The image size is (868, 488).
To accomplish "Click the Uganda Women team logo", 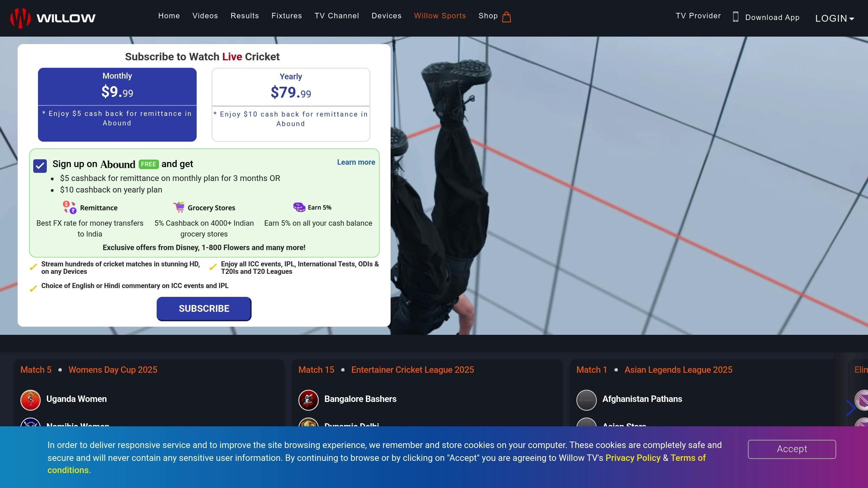I will [31, 400].
